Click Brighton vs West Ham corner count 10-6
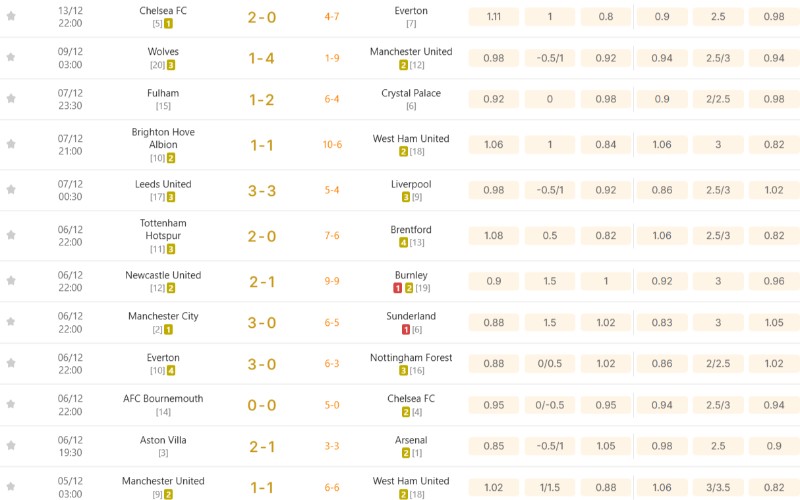The height and width of the screenshot is (500, 800). pyautogui.click(x=332, y=145)
